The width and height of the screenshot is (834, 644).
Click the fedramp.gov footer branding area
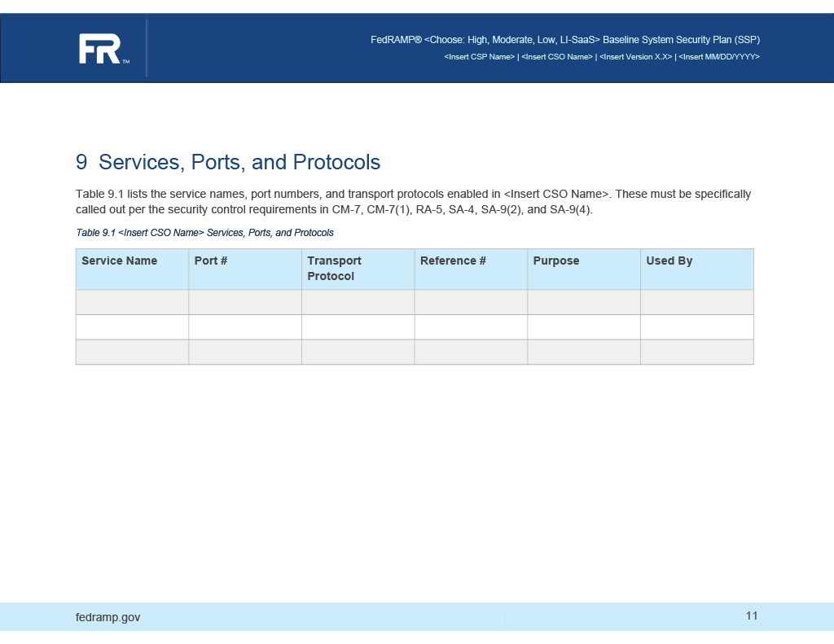[108, 617]
